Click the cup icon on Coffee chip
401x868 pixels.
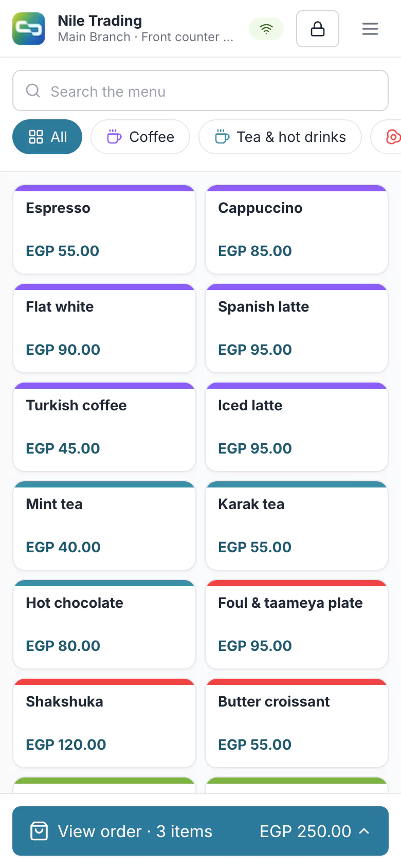coord(114,137)
